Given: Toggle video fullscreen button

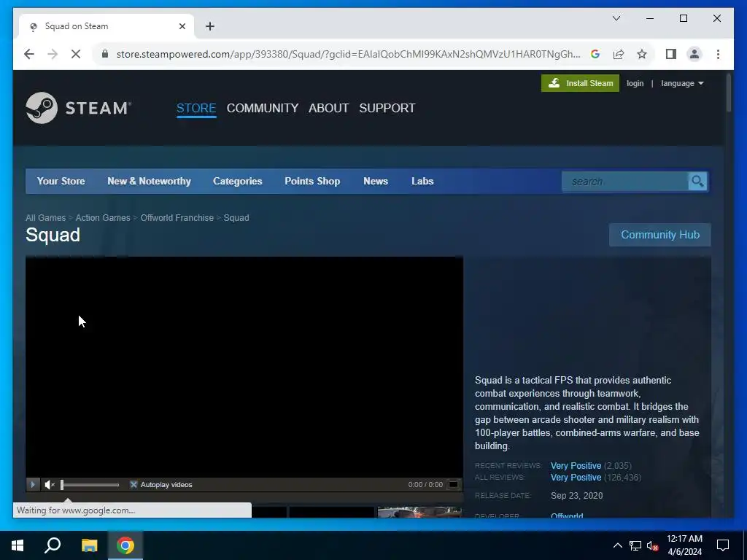Looking at the screenshot, I should click(454, 485).
